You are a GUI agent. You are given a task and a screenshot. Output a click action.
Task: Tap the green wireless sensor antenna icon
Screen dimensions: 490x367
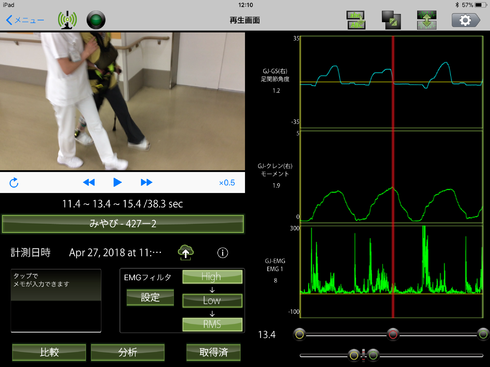pos(67,20)
